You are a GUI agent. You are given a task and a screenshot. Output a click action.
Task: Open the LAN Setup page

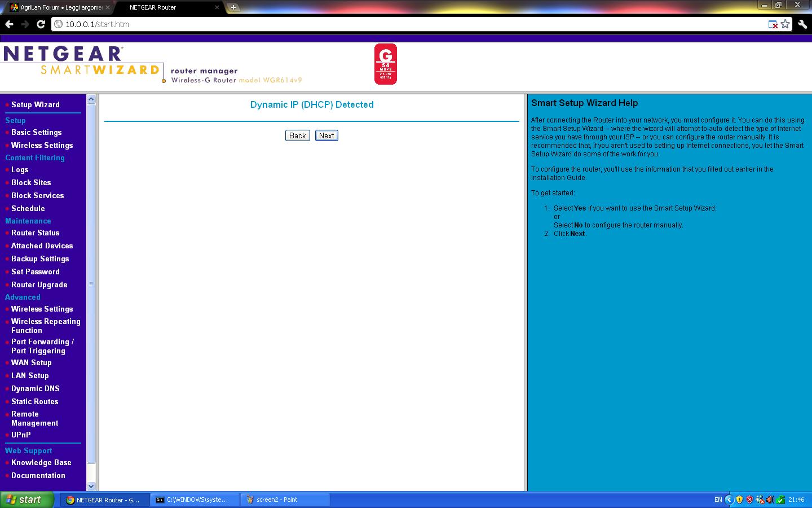(30, 375)
